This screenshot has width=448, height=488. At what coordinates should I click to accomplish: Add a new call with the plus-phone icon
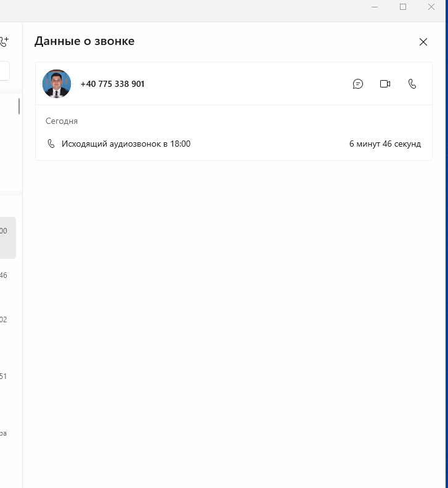point(4,41)
